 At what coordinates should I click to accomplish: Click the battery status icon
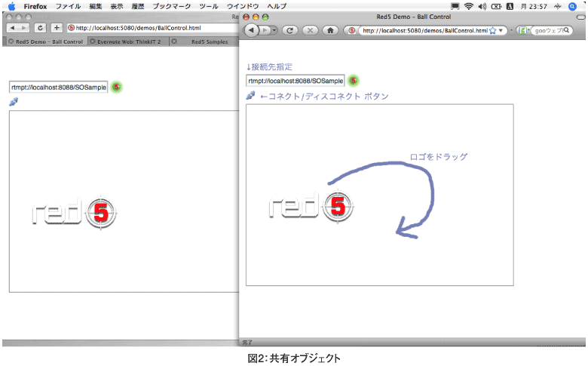[x=496, y=6]
